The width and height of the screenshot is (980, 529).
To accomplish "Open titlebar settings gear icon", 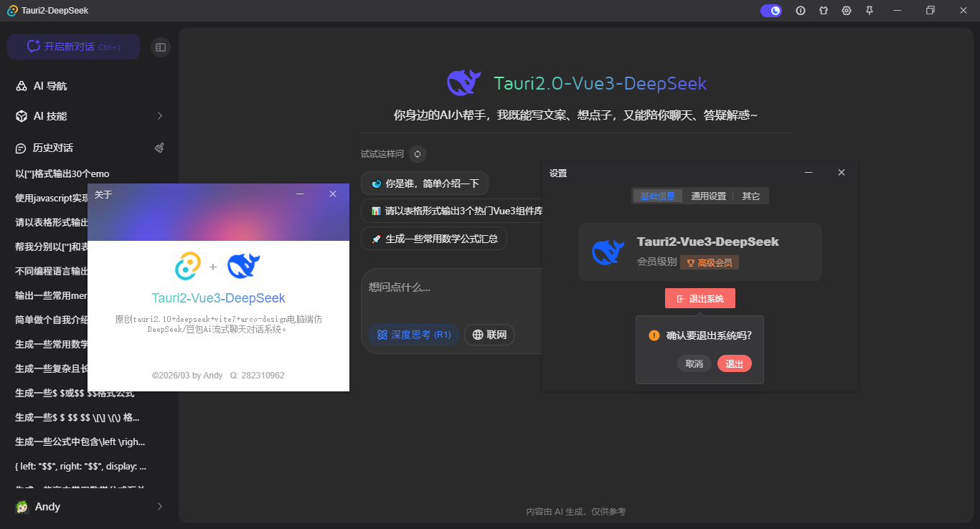I will (x=847, y=11).
